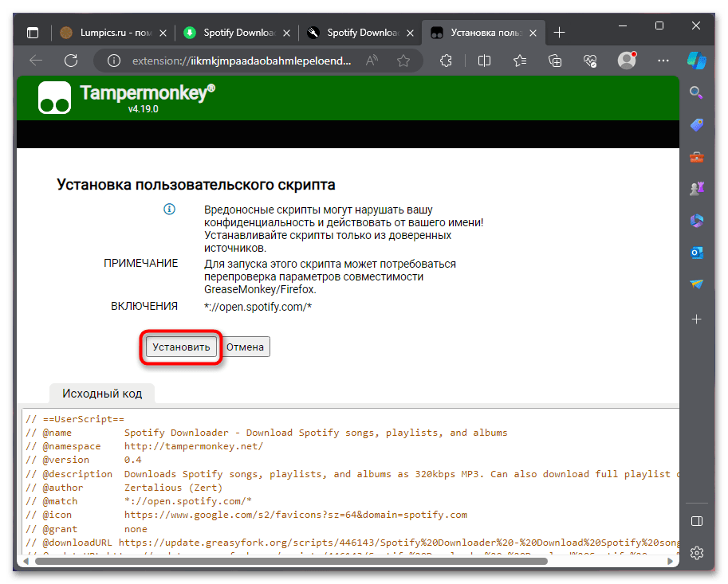Open sidebar Tools briefcase icon
The height and width of the screenshot is (584, 728).
(696, 157)
